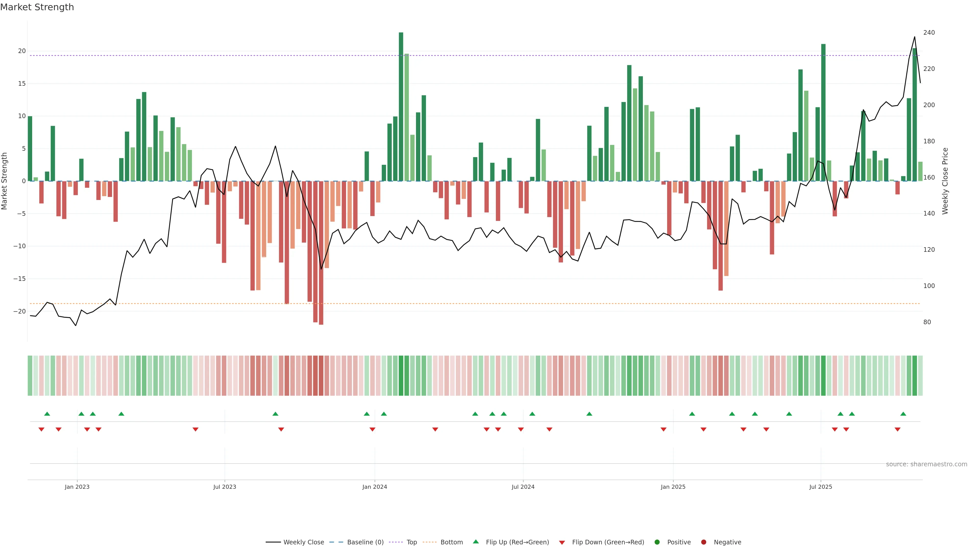Click the Weekly Close line peak at top right
The image size is (980, 551).
coord(915,37)
